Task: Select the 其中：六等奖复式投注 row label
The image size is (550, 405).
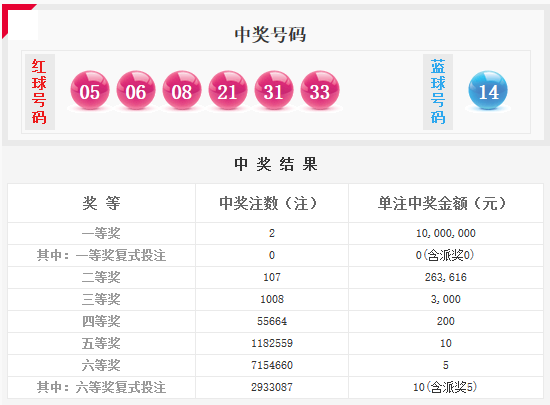Action: (101, 387)
